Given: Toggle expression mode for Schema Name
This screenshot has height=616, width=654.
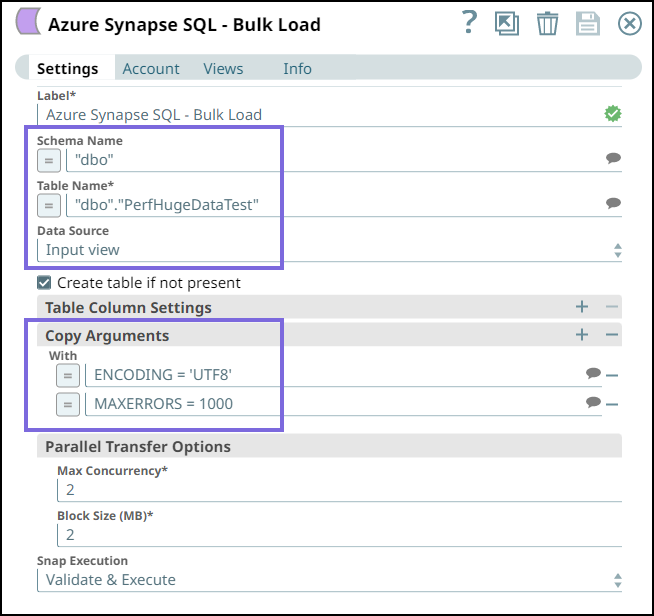Looking at the screenshot, I should pyautogui.click(x=49, y=161).
